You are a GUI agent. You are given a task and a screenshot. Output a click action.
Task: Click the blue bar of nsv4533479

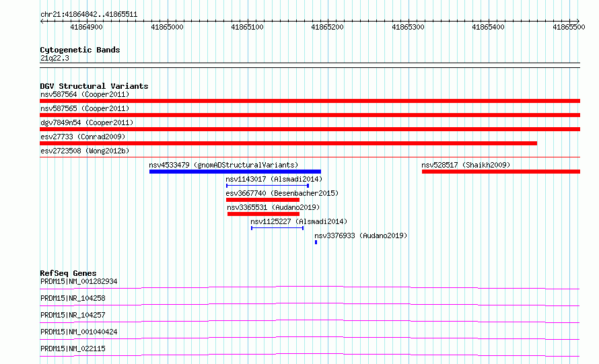pos(235,172)
